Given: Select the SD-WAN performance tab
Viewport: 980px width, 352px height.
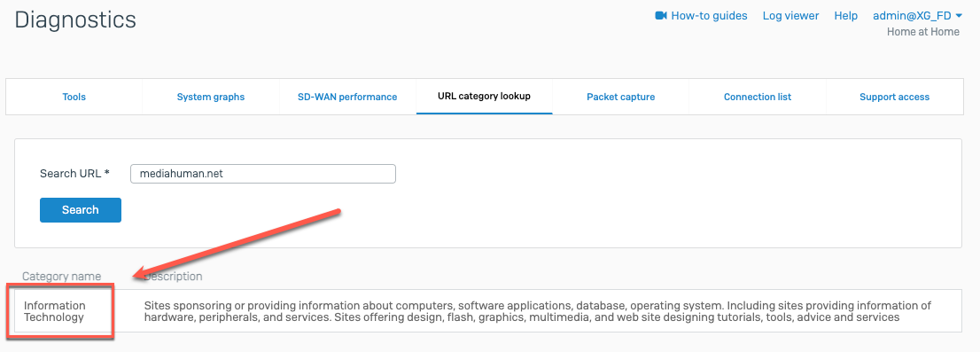Looking at the screenshot, I should pos(347,97).
